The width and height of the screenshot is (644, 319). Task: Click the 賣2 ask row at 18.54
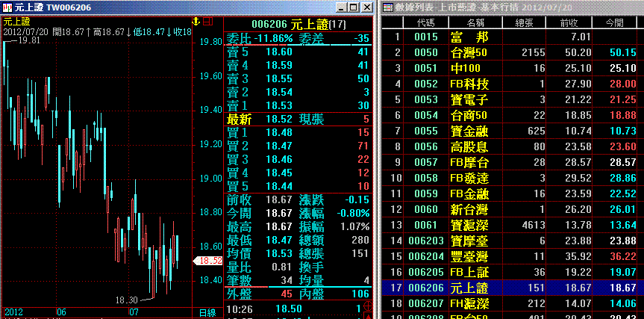click(298, 92)
